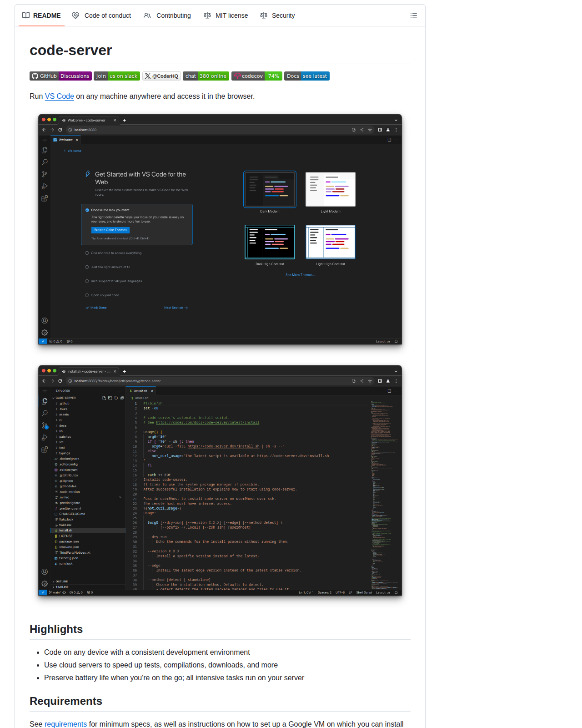Click the Security scale icon
Viewport: 582px width, 728px height.
point(264,15)
